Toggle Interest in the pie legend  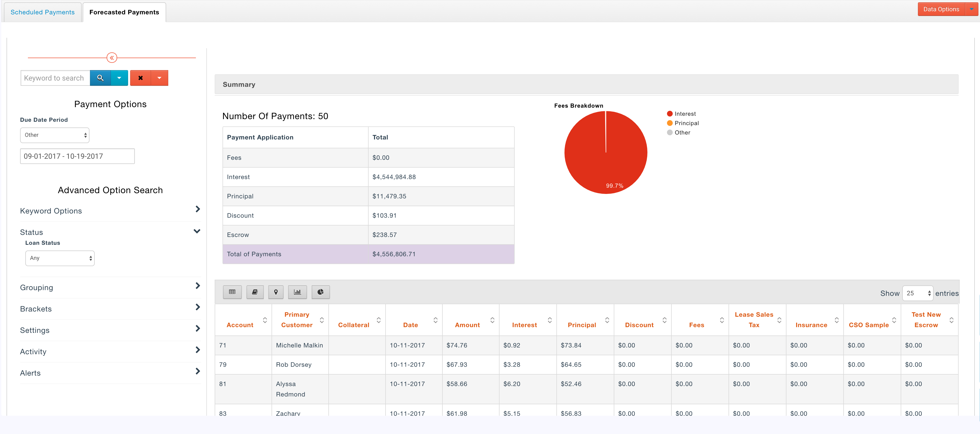681,114
